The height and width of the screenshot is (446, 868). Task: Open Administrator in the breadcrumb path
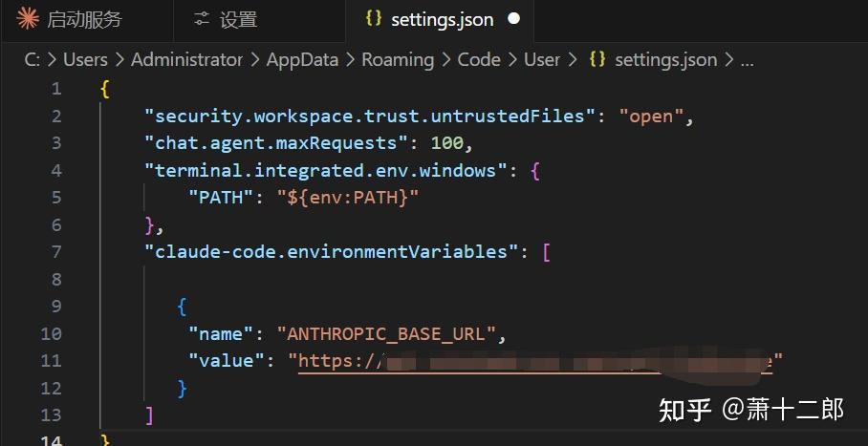[187, 60]
